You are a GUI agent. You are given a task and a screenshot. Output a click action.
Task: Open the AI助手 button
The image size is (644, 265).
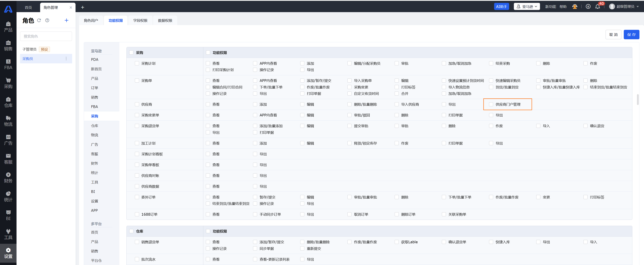[x=502, y=7]
